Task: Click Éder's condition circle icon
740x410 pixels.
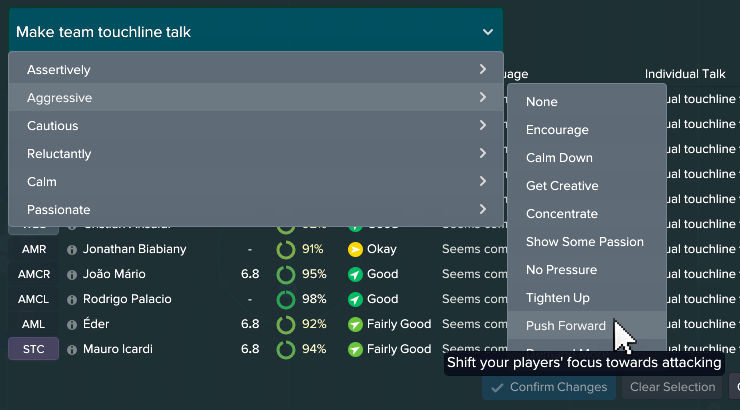Action: click(x=286, y=324)
